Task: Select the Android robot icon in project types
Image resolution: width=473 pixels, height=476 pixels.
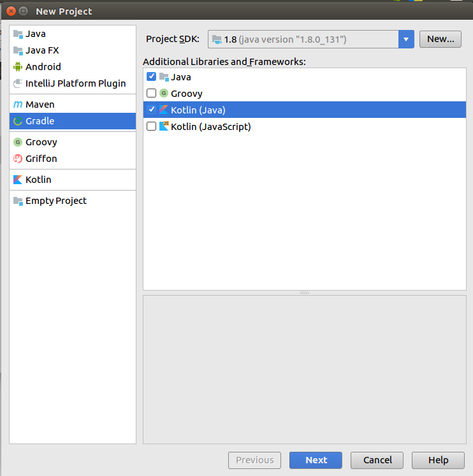Action: click(18, 67)
